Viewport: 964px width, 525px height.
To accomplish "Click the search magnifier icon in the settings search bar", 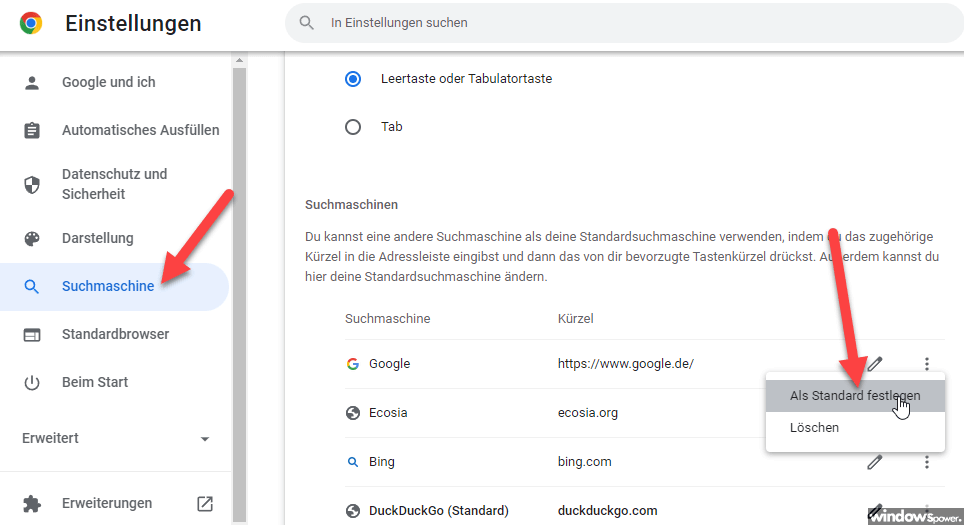I will [306, 23].
